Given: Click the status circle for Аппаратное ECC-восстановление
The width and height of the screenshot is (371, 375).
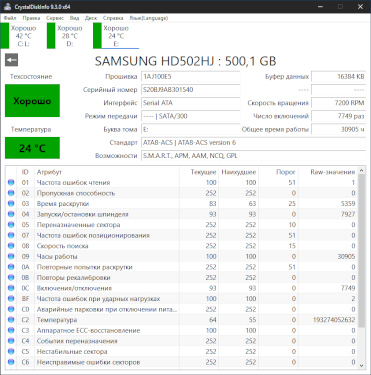Looking at the screenshot, I should tap(11, 330).
